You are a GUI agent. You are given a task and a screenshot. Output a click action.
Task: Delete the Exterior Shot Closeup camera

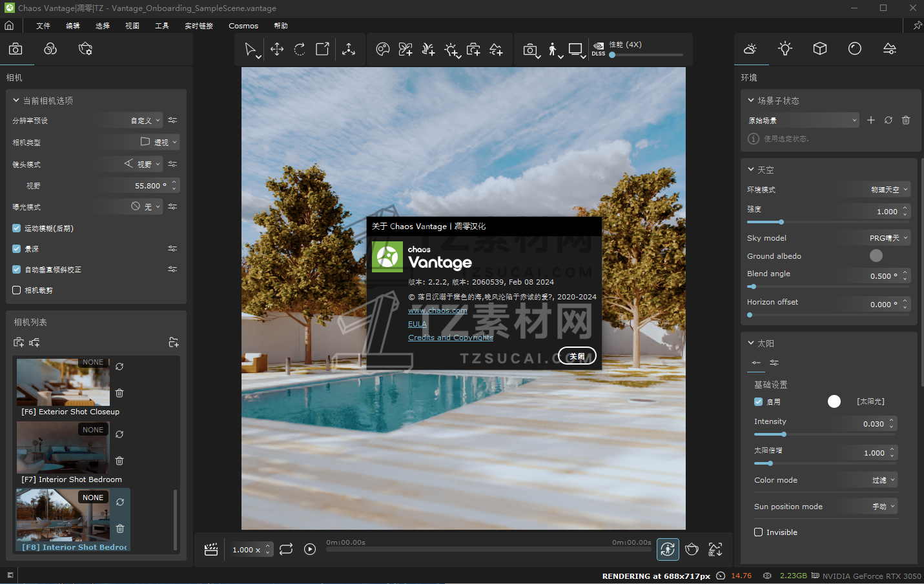(119, 393)
